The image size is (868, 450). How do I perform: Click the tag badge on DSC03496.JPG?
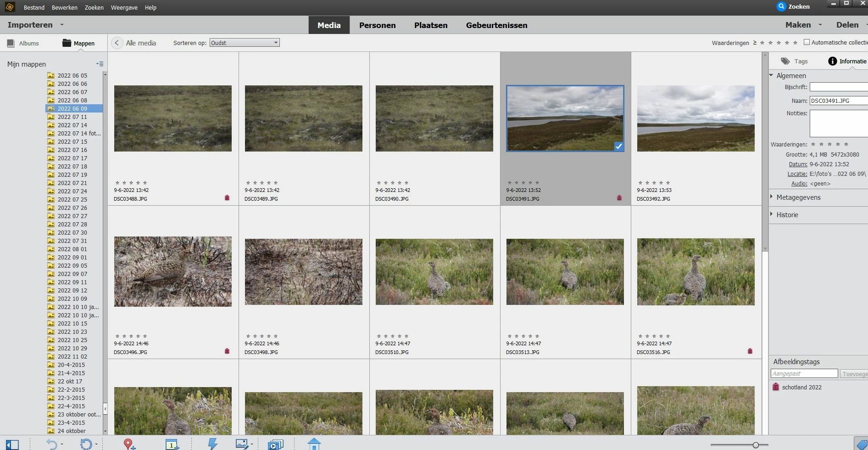(227, 351)
